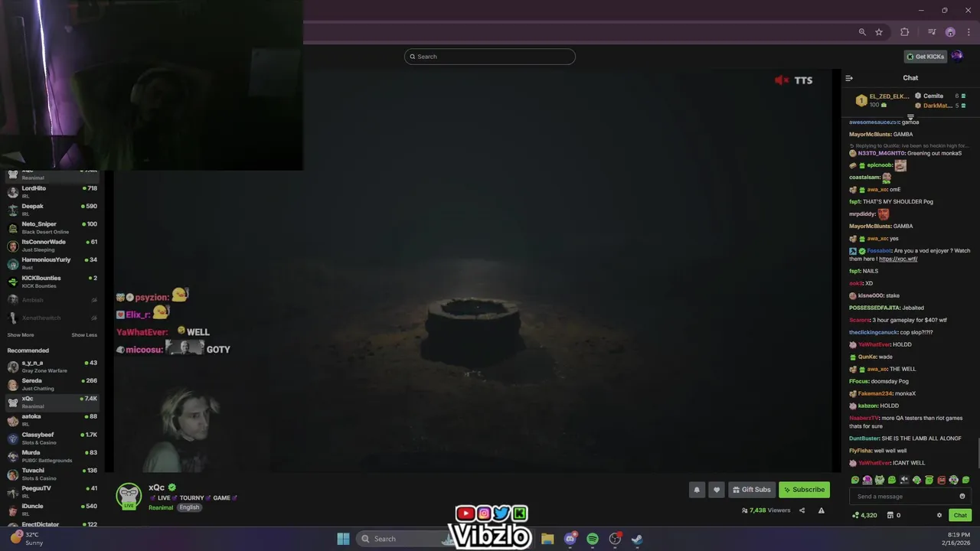Open the browser media controls icon

pyautogui.click(x=932, y=32)
